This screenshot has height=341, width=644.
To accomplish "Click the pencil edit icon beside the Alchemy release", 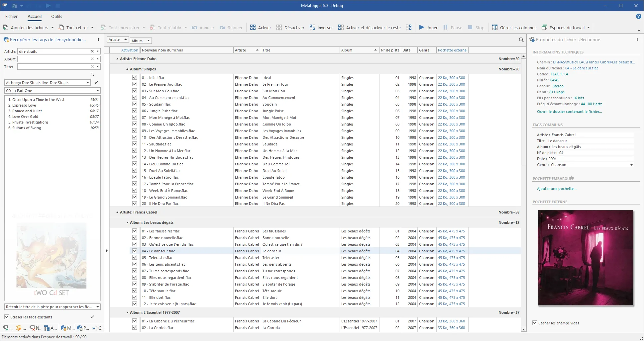I will (x=96, y=82).
